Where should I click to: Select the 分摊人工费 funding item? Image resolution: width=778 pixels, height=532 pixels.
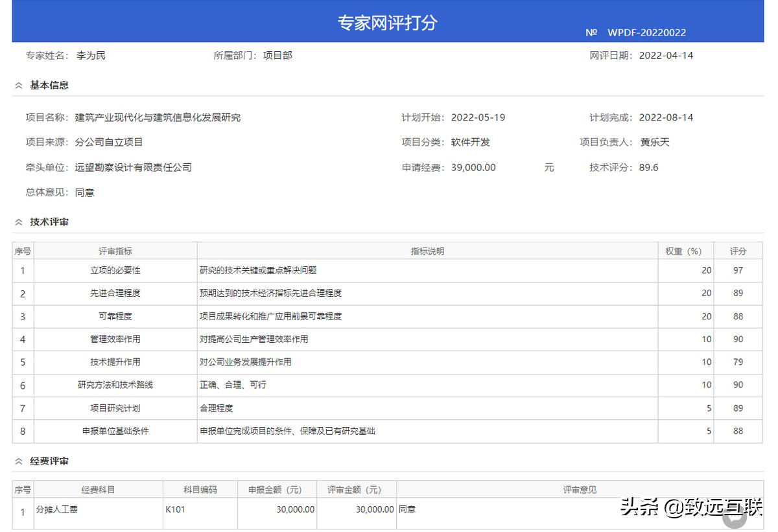pos(58,509)
